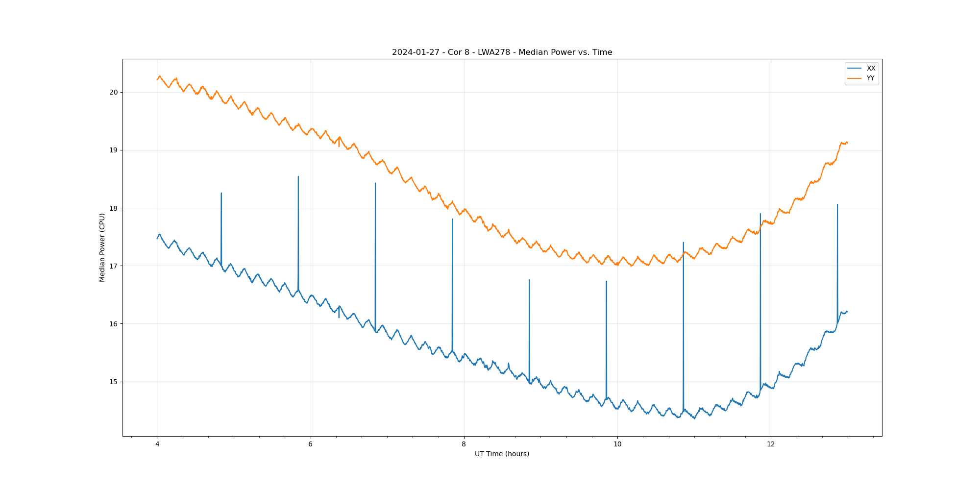
Task: Click the y-axis tick label 20
Action: point(114,93)
